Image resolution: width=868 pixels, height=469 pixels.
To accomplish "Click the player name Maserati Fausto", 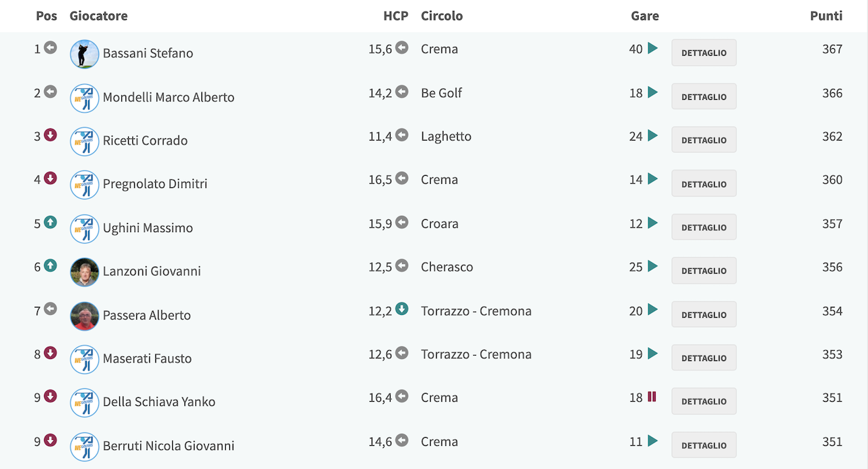I will pyautogui.click(x=147, y=358).
